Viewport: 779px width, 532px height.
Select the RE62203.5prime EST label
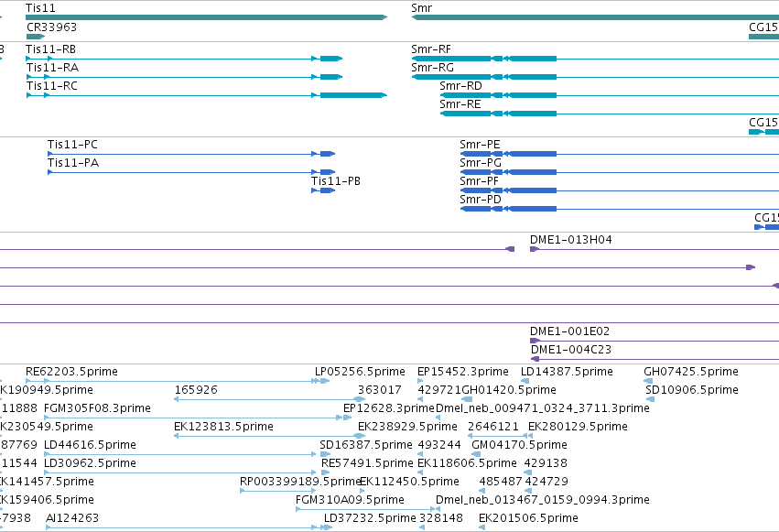(72, 372)
